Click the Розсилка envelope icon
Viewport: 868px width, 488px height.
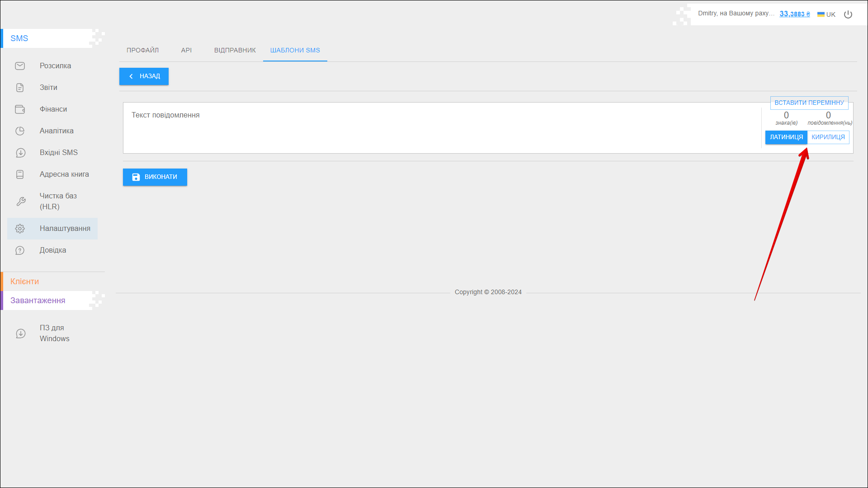[x=20, y=66]
